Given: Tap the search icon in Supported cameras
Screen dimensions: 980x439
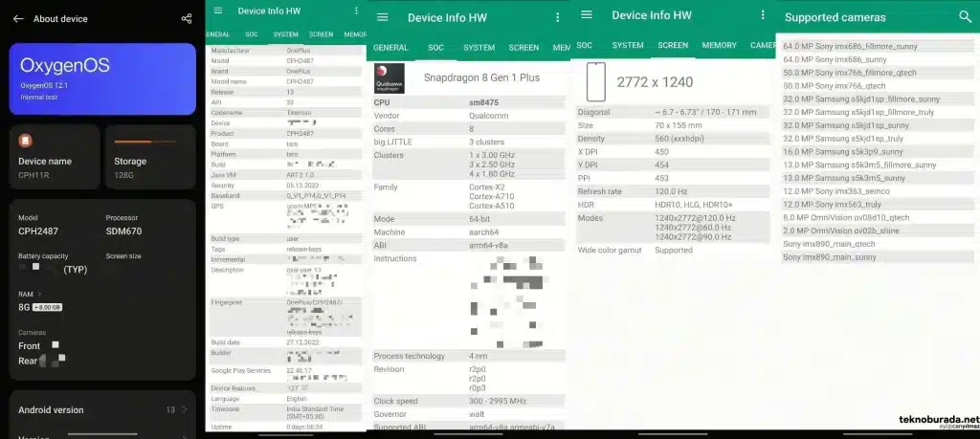Looking at the screenshot, I should (965, 17).
